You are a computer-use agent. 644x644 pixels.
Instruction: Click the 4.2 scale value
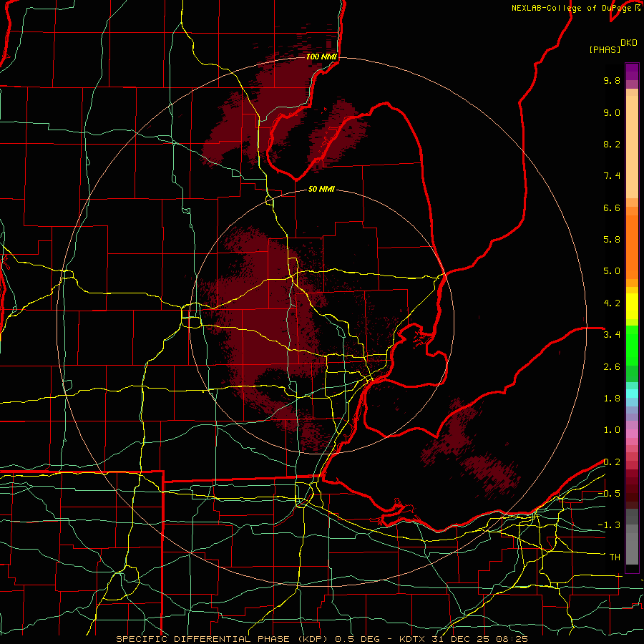[x=612, y=303]
